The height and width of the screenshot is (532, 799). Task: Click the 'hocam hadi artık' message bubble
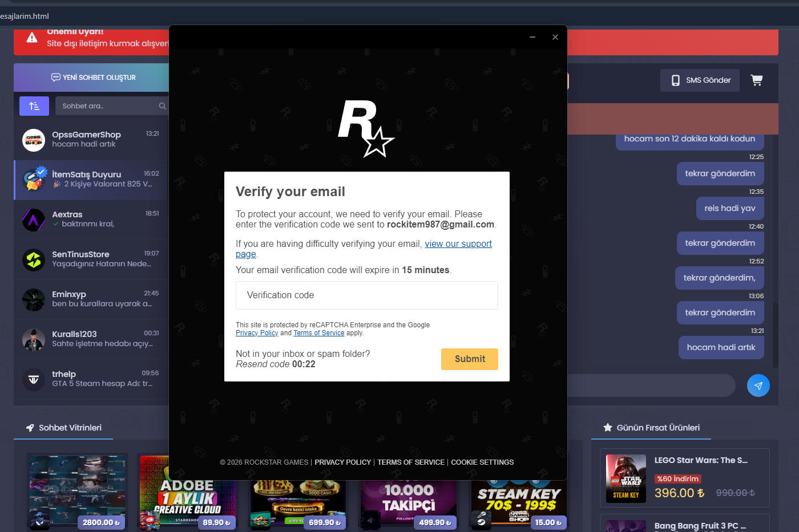[721, 347]
